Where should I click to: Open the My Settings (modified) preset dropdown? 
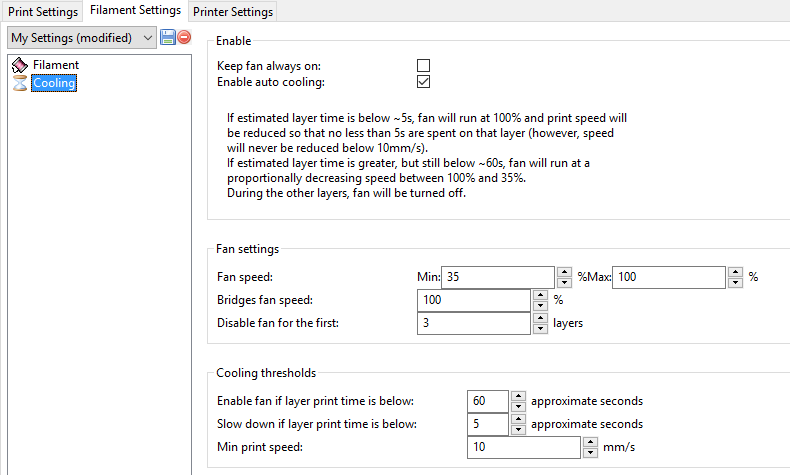point(81,38)
